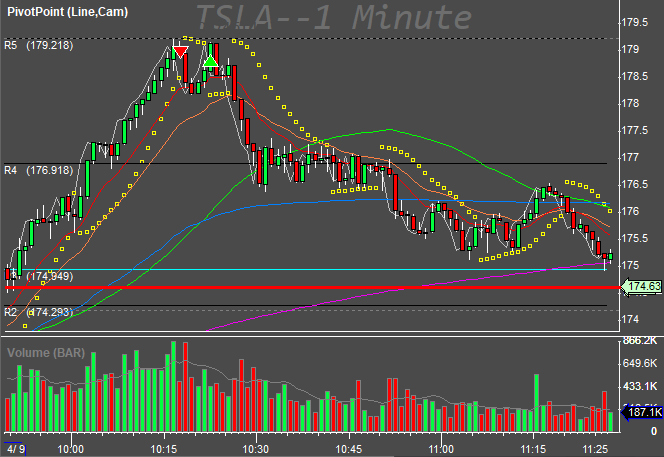Viewport: 664px width, 457px height.
Task: Click the 11:25 time axis label
Action: [595, 449]
